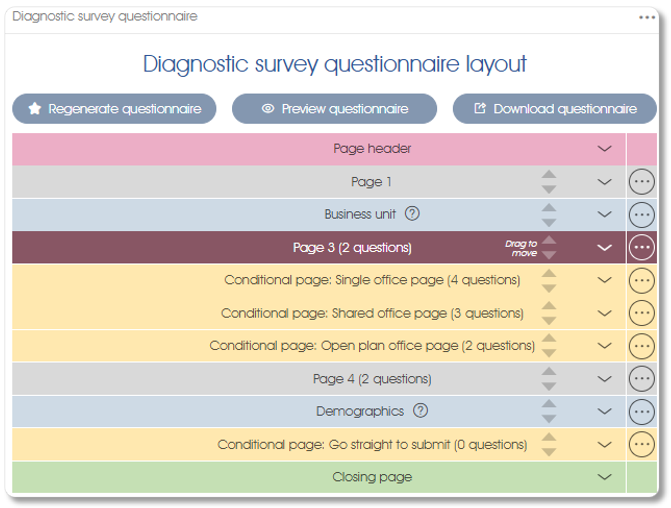This screenshot has width=671, height=508.
Task: Expand the Demographics row chevron
Action: click(604, 411)
